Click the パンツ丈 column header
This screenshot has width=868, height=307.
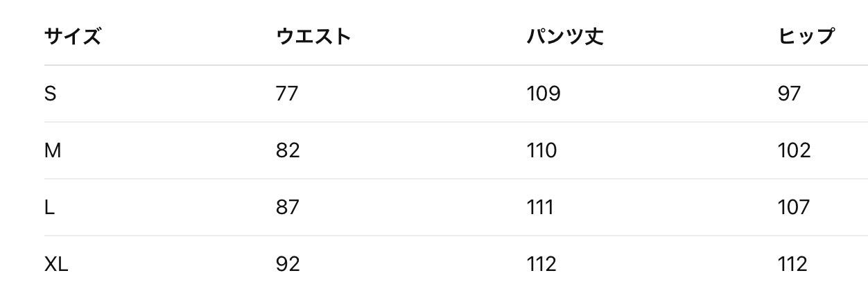(565, 37)
